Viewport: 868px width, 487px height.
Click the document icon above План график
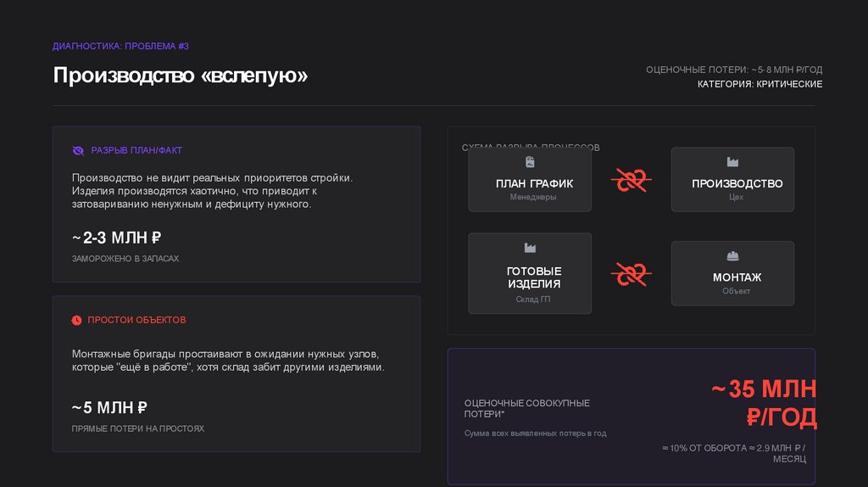click(x=530, y=162)
